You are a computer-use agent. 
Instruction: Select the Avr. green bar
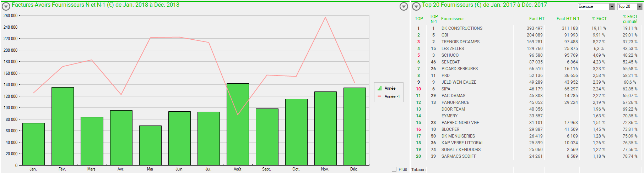tap(121, 138)
